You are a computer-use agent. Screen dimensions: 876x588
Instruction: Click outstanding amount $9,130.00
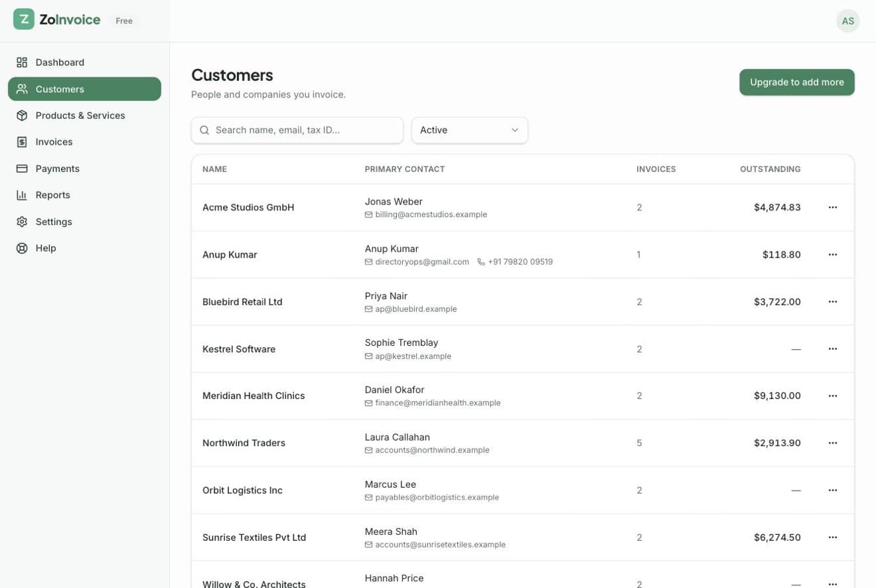777,396
